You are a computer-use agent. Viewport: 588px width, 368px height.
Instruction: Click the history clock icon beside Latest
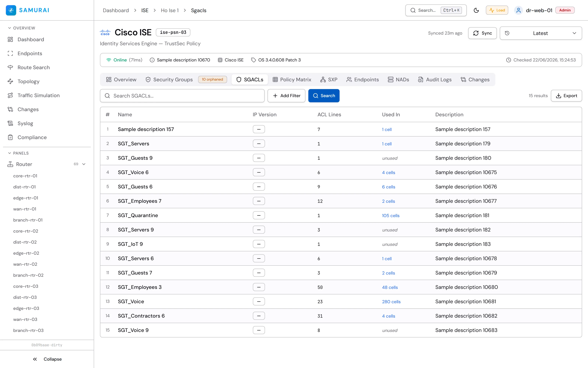pos(507,33)
